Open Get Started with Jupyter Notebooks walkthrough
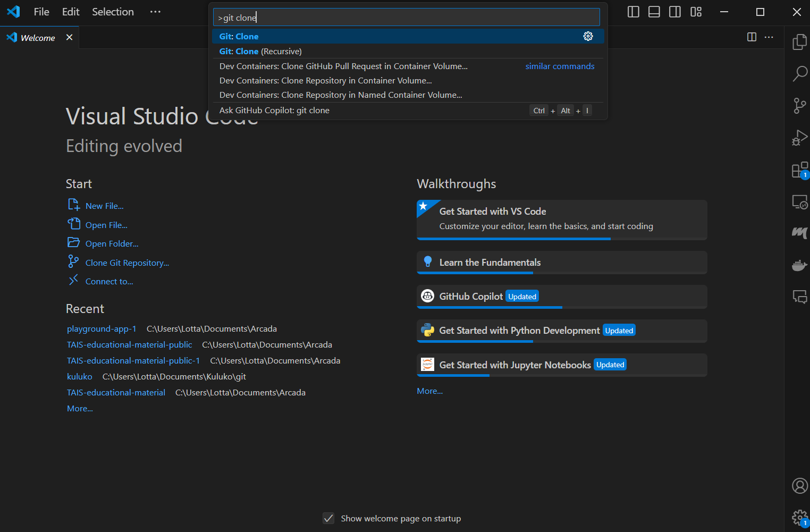This screenshot has width=810, height=532. pyautogui.click(x=562, y=365)
